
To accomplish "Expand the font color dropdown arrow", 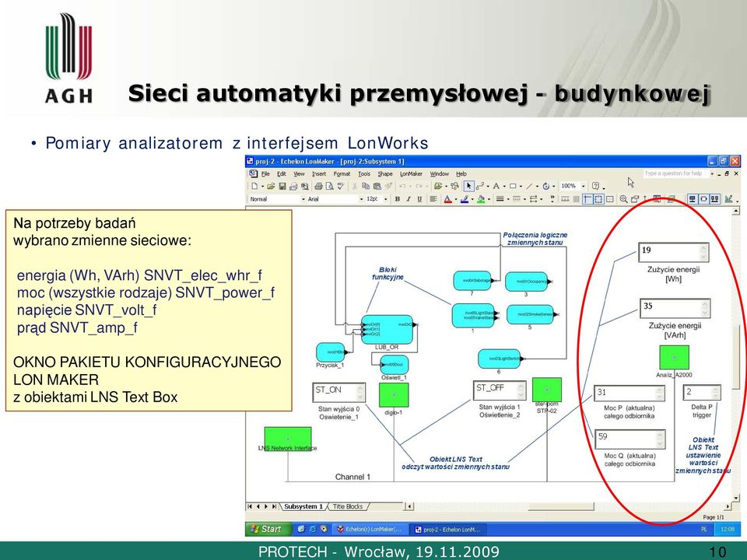I will [455, 199].
